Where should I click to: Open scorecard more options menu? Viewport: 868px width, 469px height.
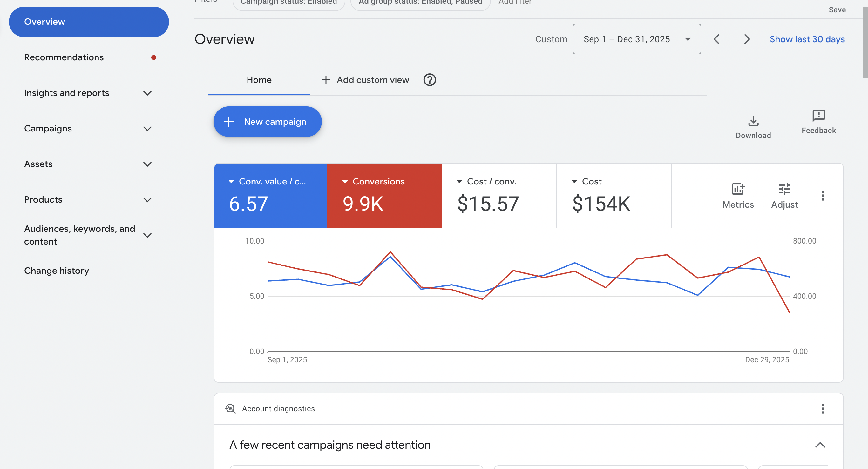tap(823, 196)
